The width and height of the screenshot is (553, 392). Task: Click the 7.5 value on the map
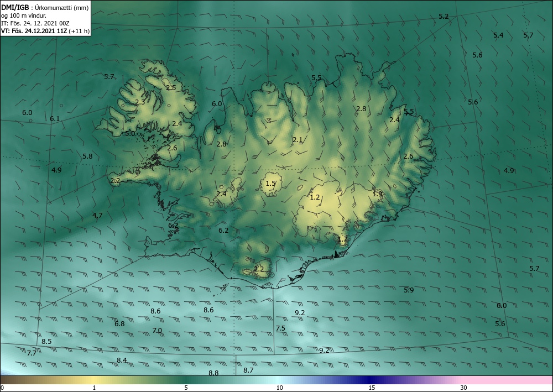pos(280,328)
